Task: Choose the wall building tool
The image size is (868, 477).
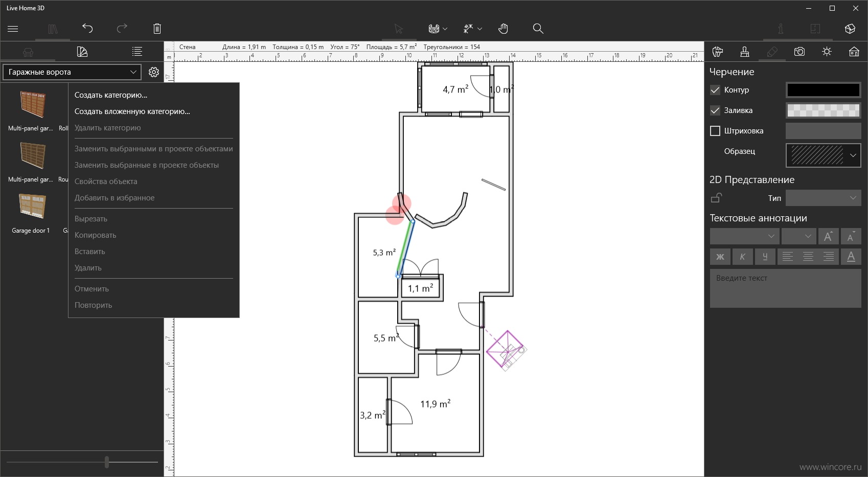Action: (x=434, y=29)
